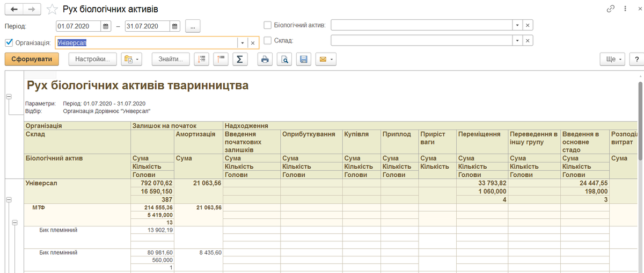Clear the Біологічний актив field
The width and height of the screenshot is (644, 273).
(x=528, y=25)
